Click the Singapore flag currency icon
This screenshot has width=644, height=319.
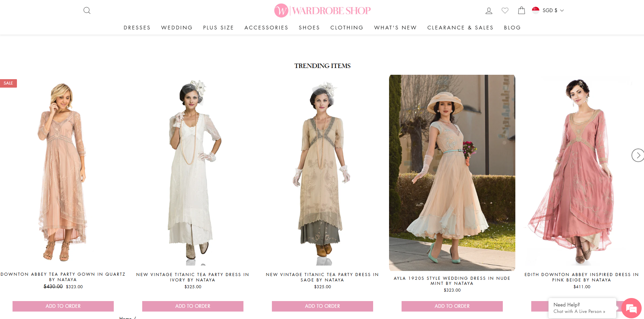pyautogui.click(x=536, y=10)
